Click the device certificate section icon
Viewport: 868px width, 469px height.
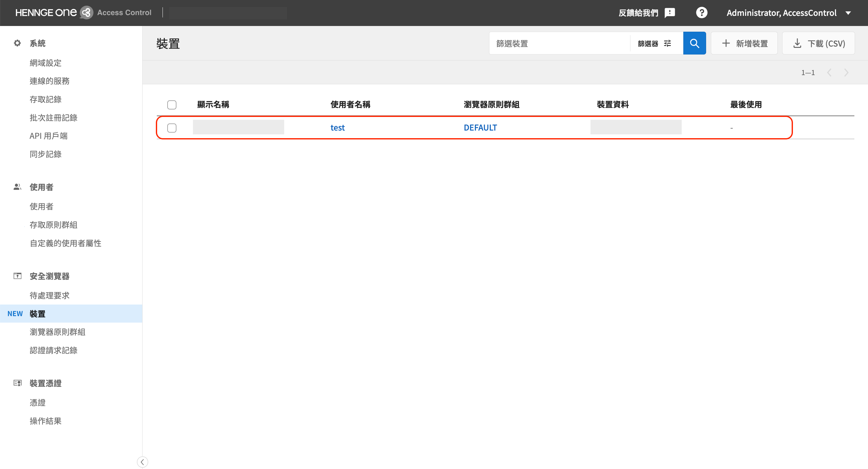[17, 383]
